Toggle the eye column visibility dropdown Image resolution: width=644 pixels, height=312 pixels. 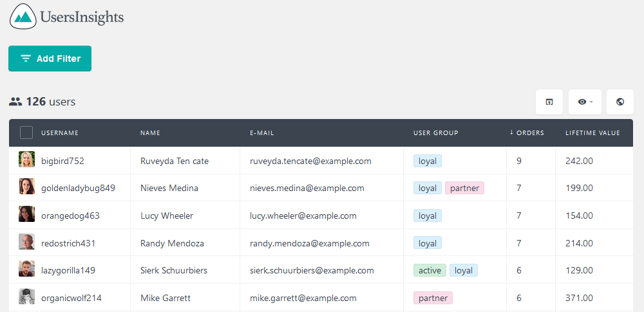[x=585, y=102]
